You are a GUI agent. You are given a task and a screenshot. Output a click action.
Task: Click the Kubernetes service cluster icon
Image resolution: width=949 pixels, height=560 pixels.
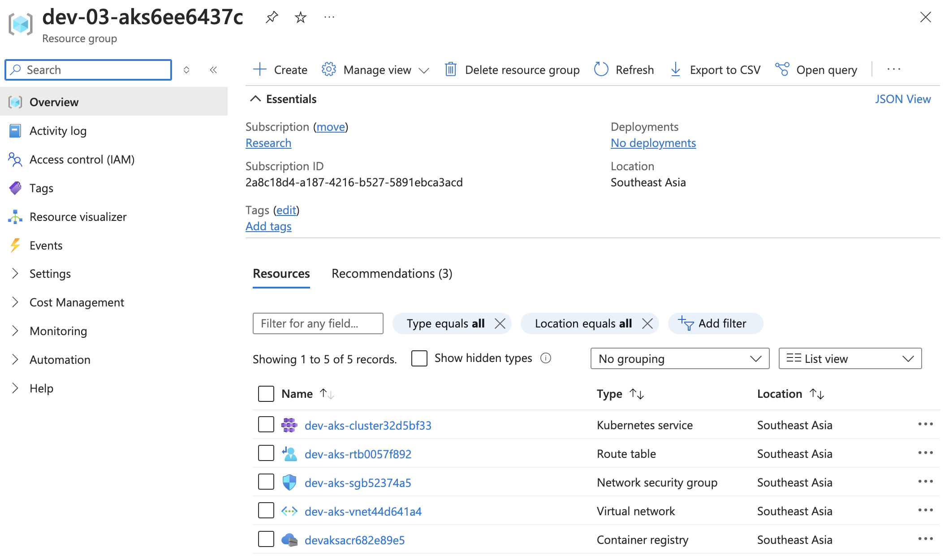290,425
